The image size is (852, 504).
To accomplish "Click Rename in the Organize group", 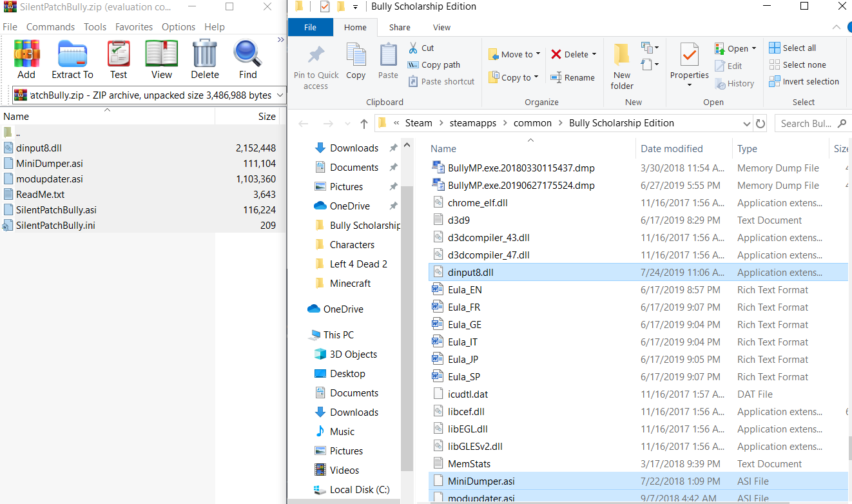I will tap(573, 77).
